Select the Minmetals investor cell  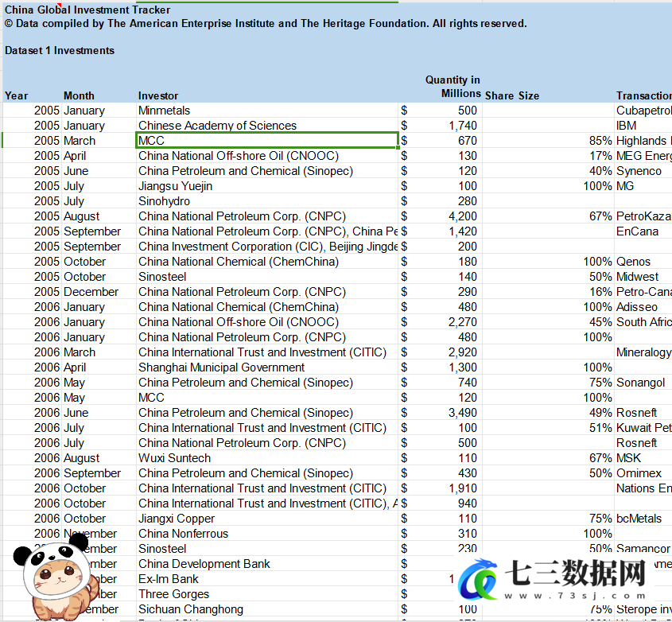click(x=267, y=111)
